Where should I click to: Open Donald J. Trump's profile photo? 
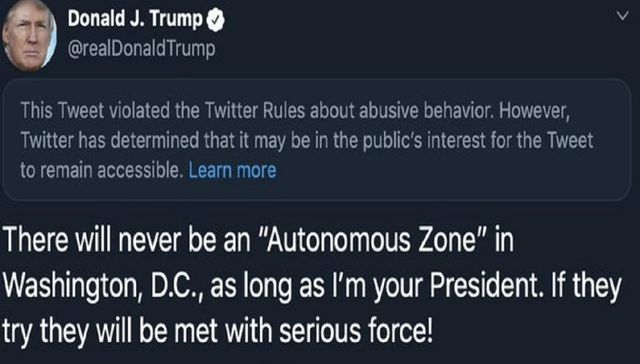(29, 35)
